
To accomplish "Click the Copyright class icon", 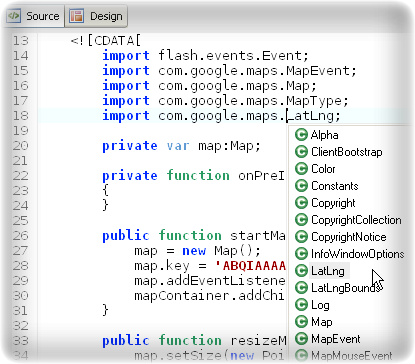I will tap(301, 203).
